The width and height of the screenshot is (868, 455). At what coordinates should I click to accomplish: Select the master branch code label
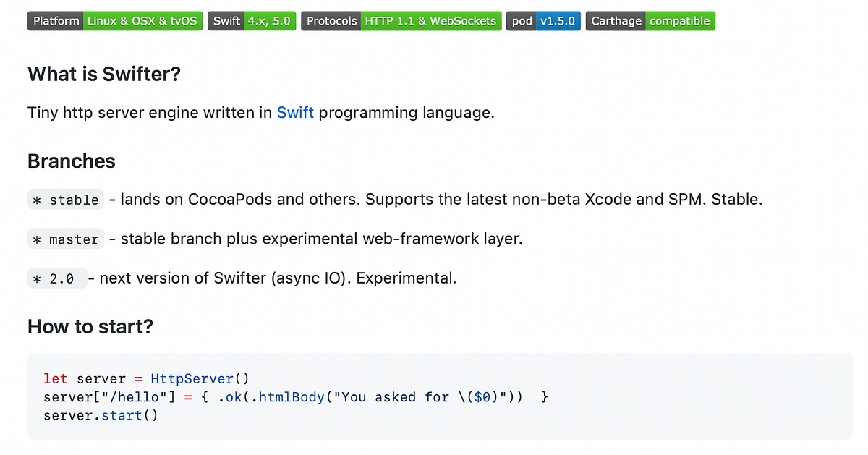65,239
